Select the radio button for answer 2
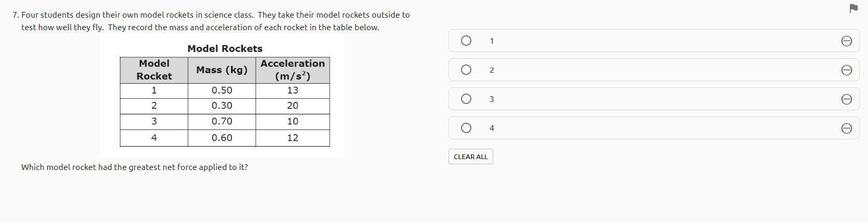Image resolution: width=868 pixels, height=223 pixels. 466,70
